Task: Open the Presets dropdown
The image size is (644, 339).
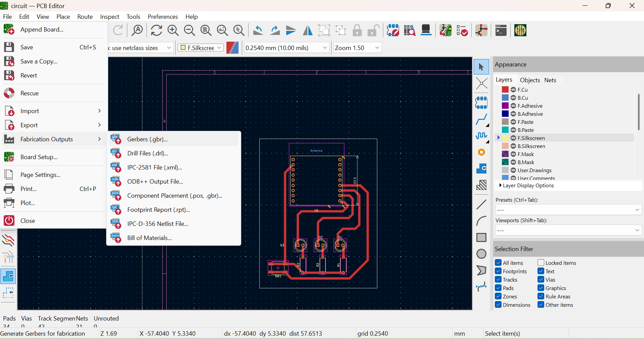Action: (x=568, y=210)
